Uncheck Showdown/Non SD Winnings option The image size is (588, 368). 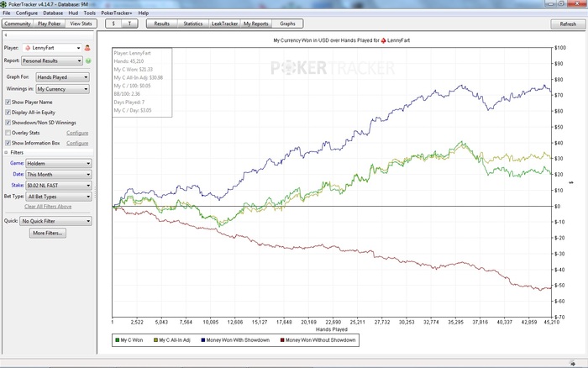[8, 123]
